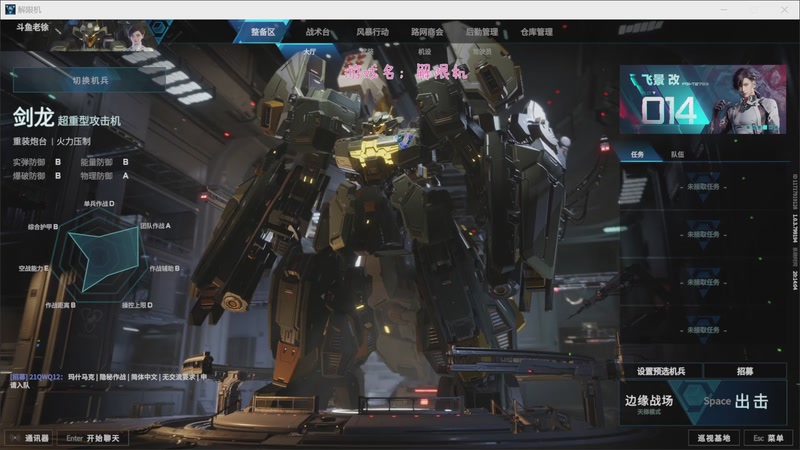This screenshot has width=800, height=450.
Task: Click the 能量防御 B stat
Action: 104,162
